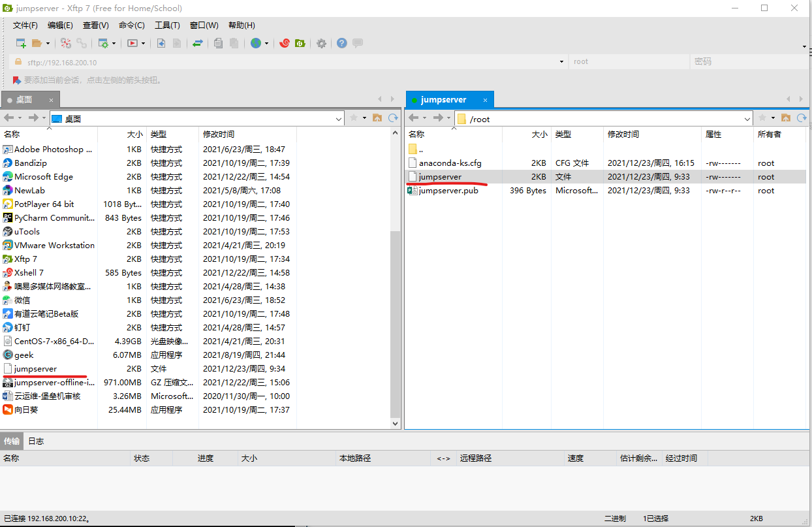Click the local file list vertical scrollbar
This screenshot has width=812, height=527.
tap(394, 324)
